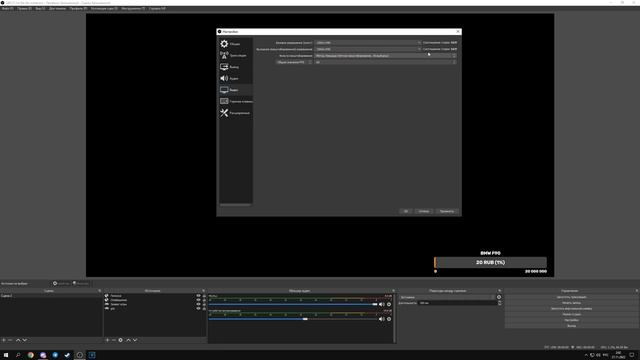Open Steam from the Windows taskbar
Image resolution: width=640 pixels, height=360 pixels.
[x=67, y=355]
